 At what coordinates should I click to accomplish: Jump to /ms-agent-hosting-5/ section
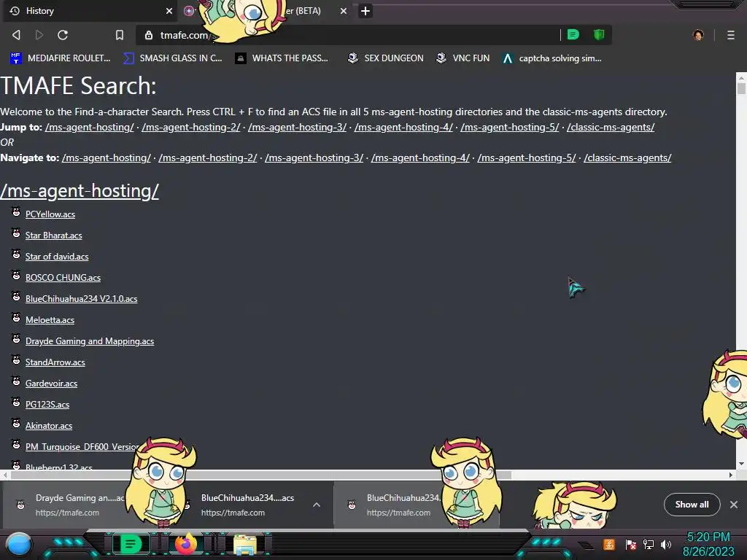(x=510, y=127)
